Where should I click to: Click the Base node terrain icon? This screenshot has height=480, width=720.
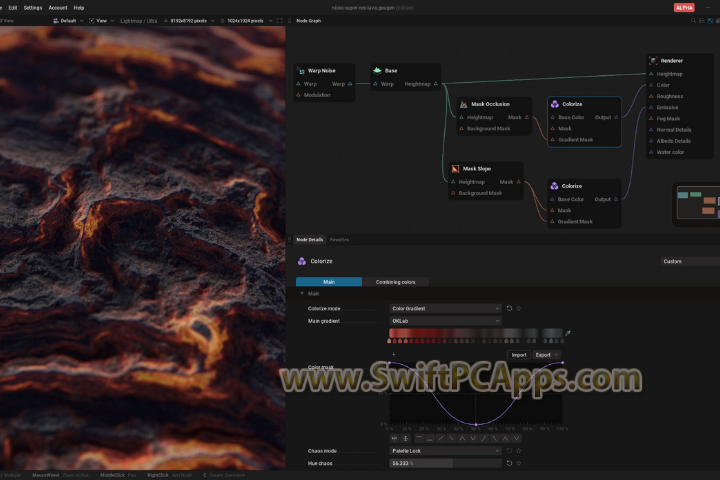pyautogui.click(x=377, y=70)
